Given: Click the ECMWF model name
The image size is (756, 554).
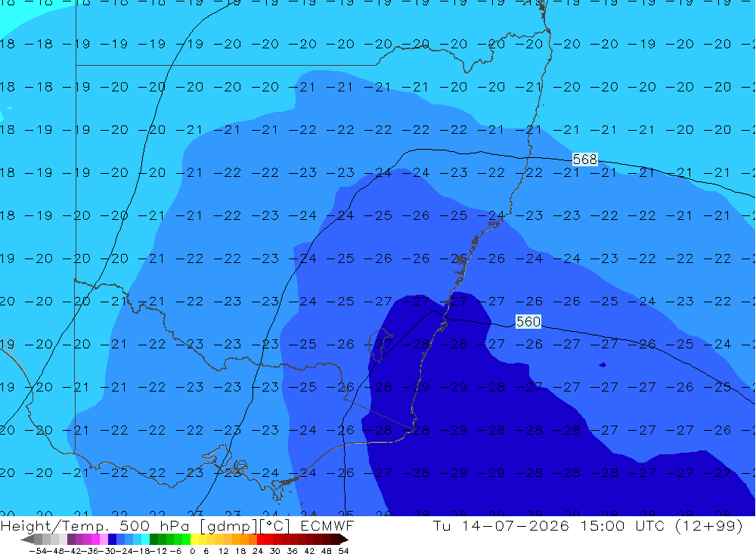Looking at the screenshot, I should (x=327, y=525).
